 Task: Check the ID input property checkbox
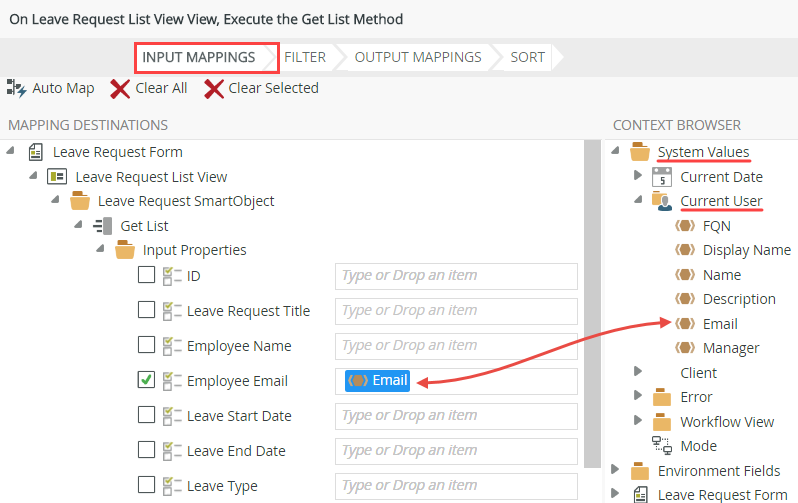point(147,275)
